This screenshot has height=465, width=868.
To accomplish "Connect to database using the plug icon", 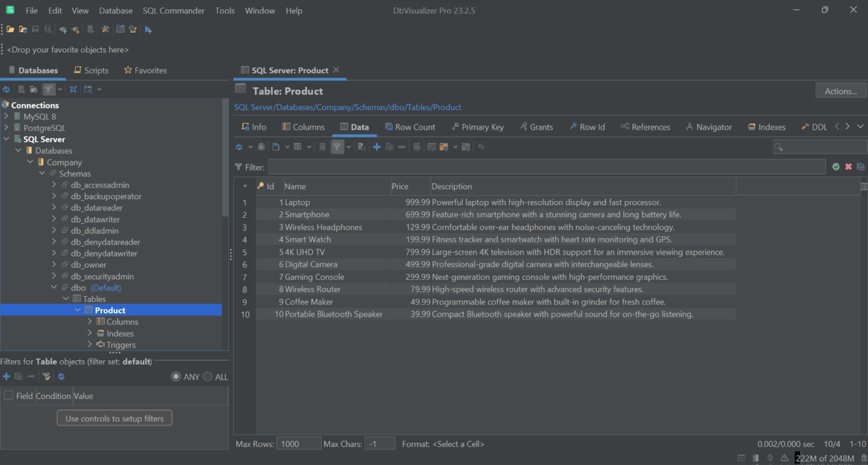I will 63,29.
